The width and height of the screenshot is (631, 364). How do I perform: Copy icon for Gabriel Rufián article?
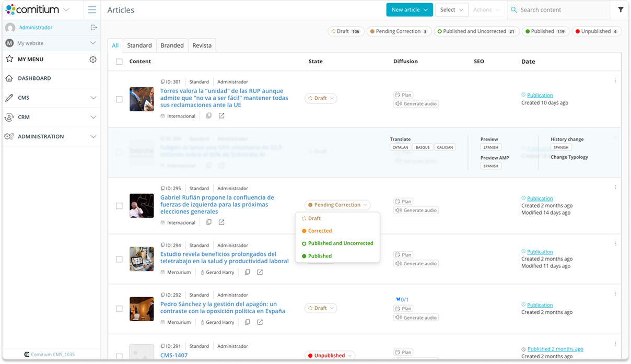[209, 222]
